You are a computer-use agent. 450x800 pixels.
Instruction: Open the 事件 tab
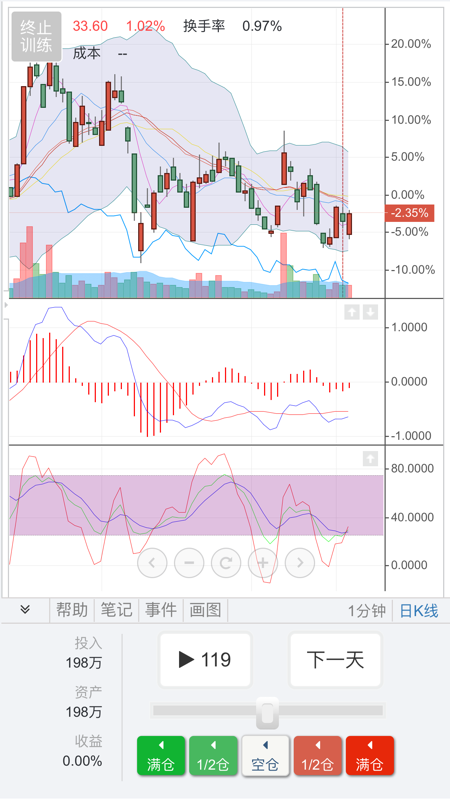click(161, 610)
